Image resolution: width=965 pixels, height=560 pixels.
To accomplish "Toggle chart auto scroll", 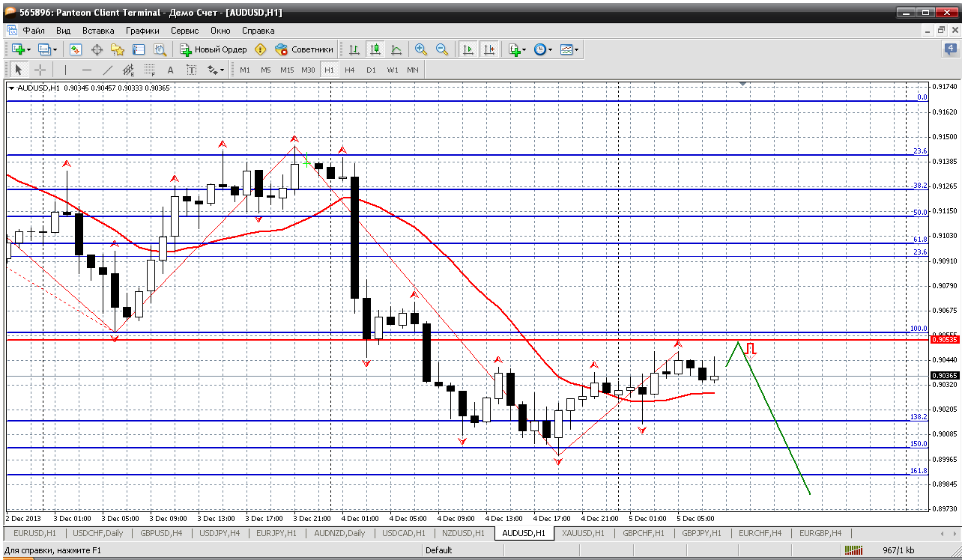I will (468, 49).
